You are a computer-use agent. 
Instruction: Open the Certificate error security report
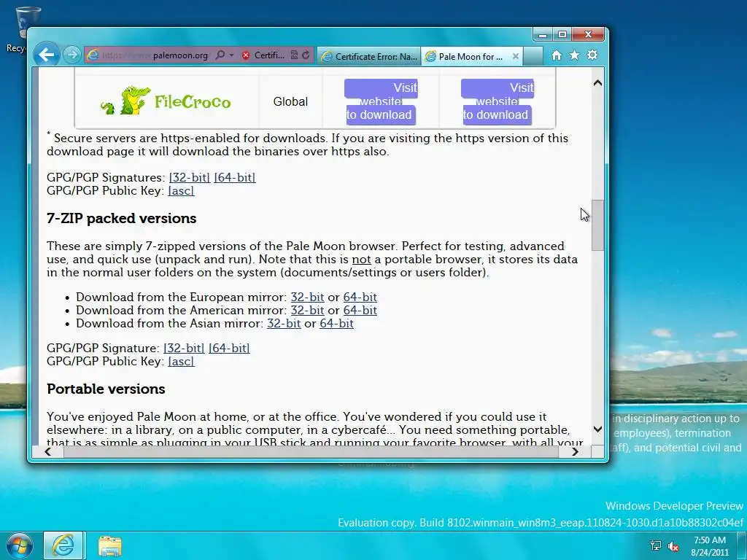pyautogui.click(x=263, y=55)
